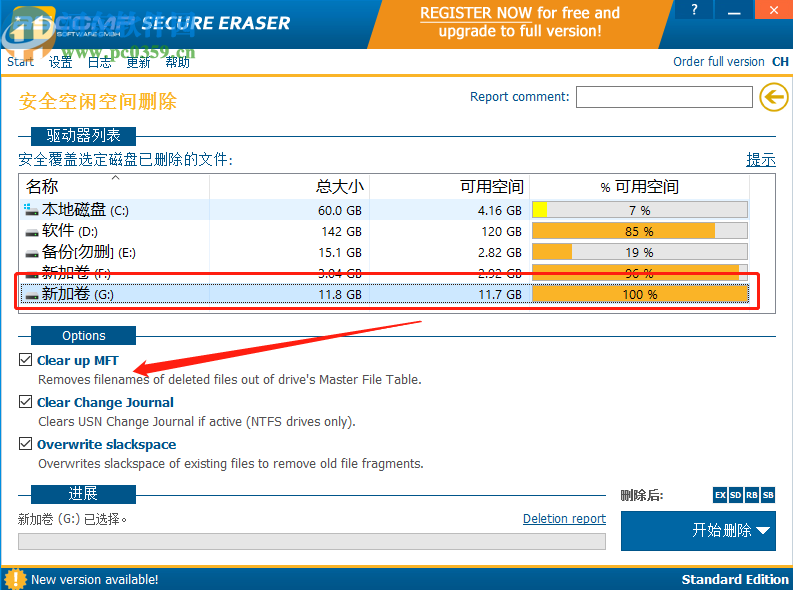Click the back arrow circle icon
The height and width of the screenshot is (590, 793).
tap(774, 97)
